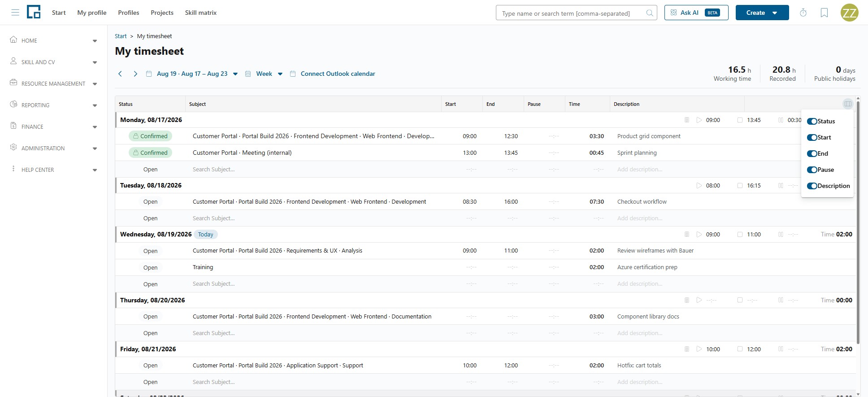The height and width of the screenshot is (397, 868).
Task: Toggle the Start column switch in the popup
Action: tap(812, 137)
